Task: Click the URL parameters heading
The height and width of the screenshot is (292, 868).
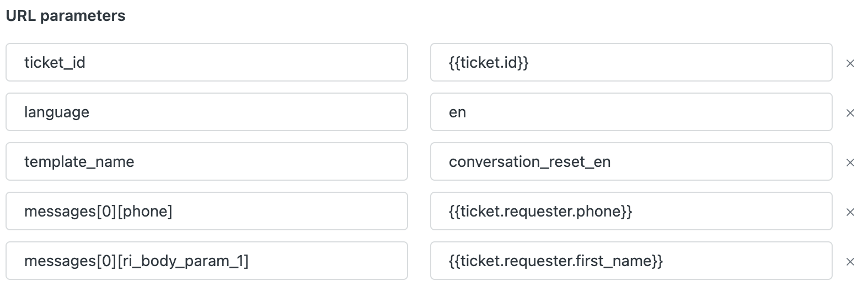Action: coord(66,16)
